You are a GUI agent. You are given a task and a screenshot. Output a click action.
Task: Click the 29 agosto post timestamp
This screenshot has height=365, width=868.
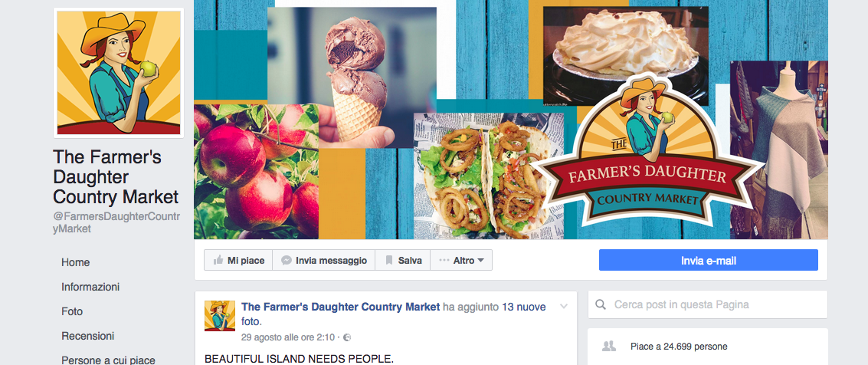coord(288,337)
